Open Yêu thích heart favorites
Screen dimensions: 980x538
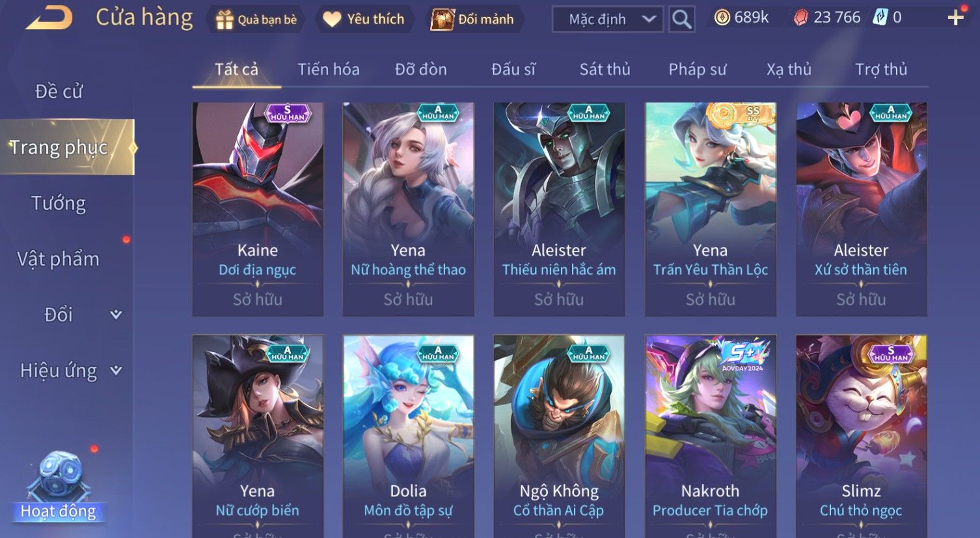(x=364, y=20)
